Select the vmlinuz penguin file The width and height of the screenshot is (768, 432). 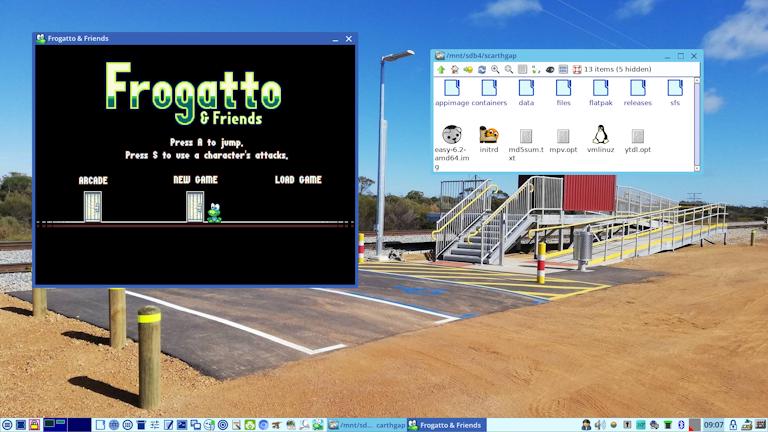600,140
